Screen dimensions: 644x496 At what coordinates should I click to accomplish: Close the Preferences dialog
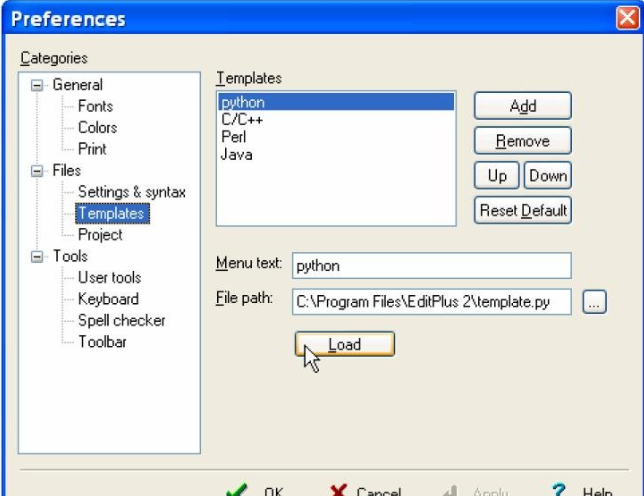click(x=628, y=18)
